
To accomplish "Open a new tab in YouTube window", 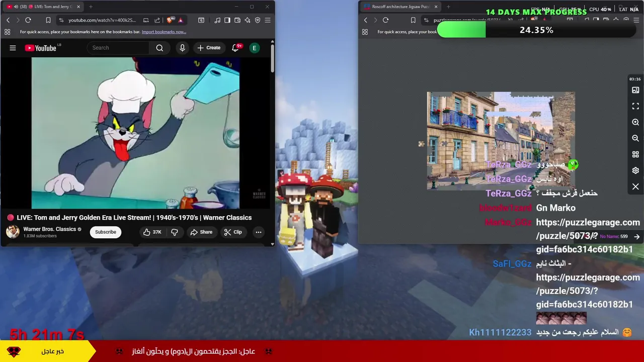I will coord(91,7).
